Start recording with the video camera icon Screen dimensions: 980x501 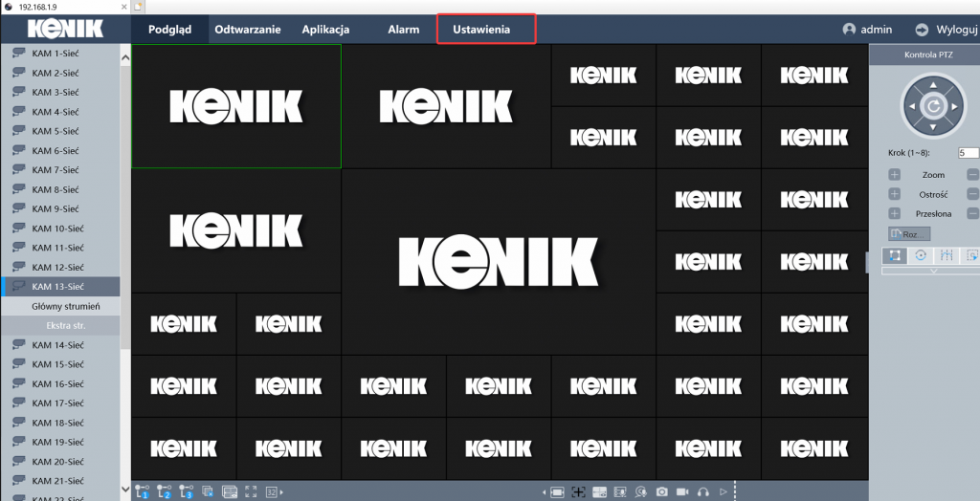(682, 491)
